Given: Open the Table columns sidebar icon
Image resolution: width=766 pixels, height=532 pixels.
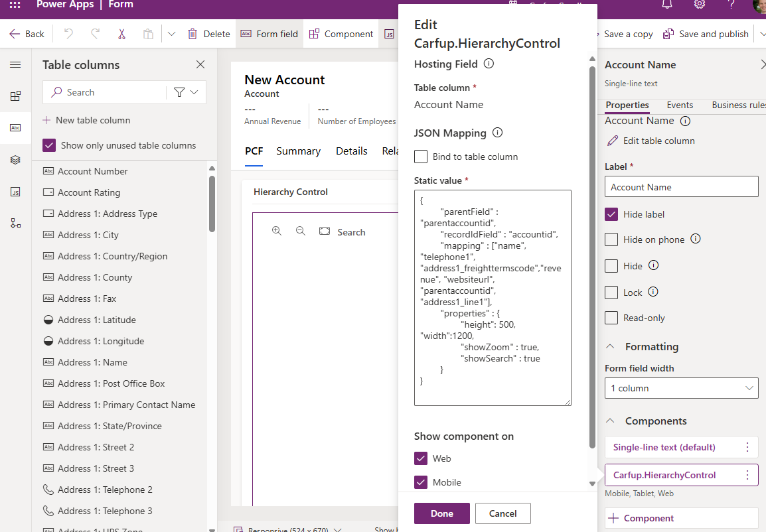Looking at the screenshot, I should (x=16, y=127).
